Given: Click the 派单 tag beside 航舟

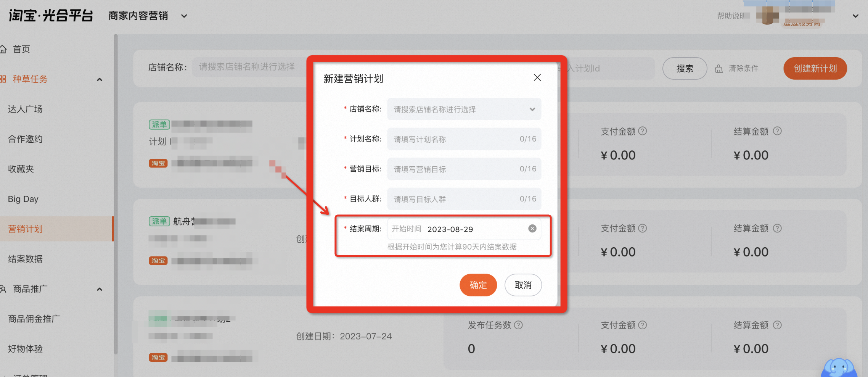Looking at the screenshot, I should (159, 221).
